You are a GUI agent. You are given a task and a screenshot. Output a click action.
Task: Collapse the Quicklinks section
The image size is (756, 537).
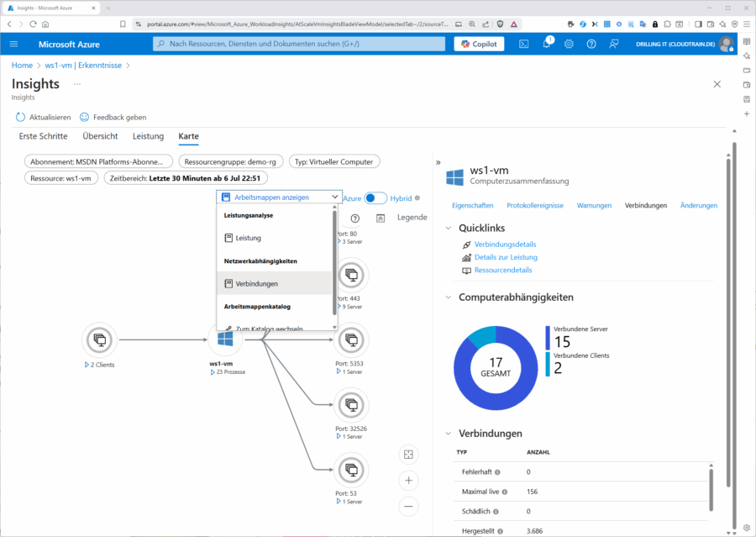tap(449, 229)
